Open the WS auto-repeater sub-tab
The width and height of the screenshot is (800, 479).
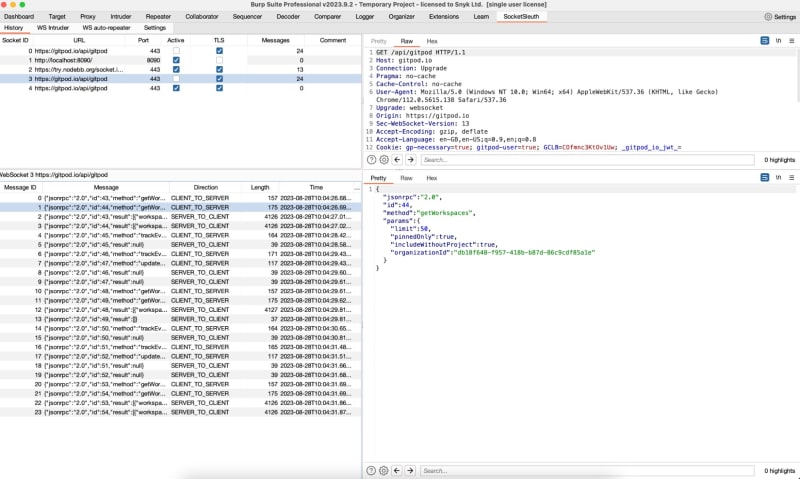pos(107,28)
